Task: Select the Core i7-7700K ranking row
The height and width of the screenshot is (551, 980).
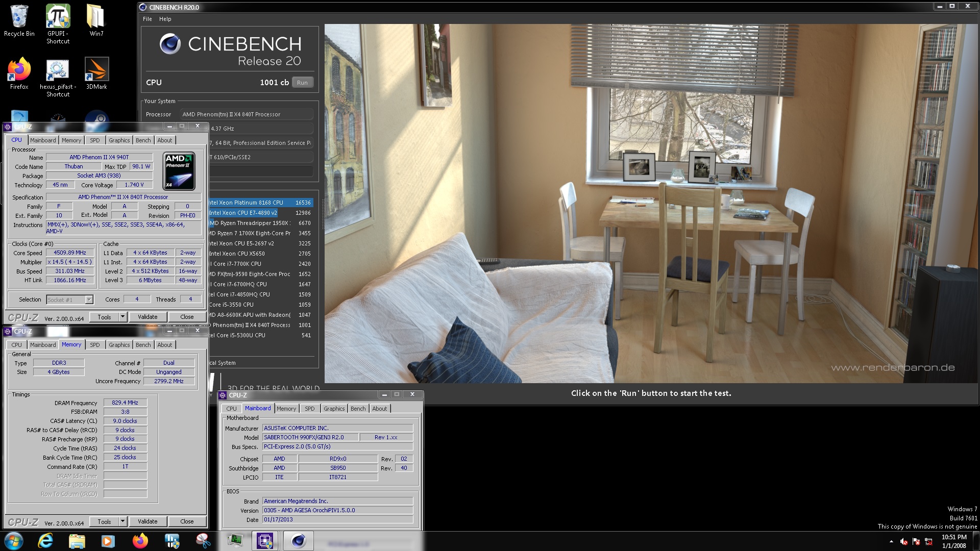Action: [260, 264]
